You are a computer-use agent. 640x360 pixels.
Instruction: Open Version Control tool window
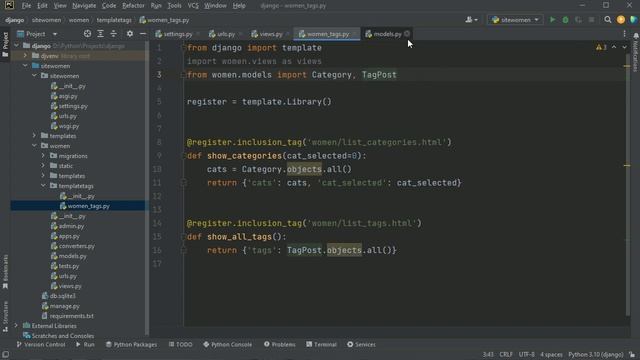point(40,344)
